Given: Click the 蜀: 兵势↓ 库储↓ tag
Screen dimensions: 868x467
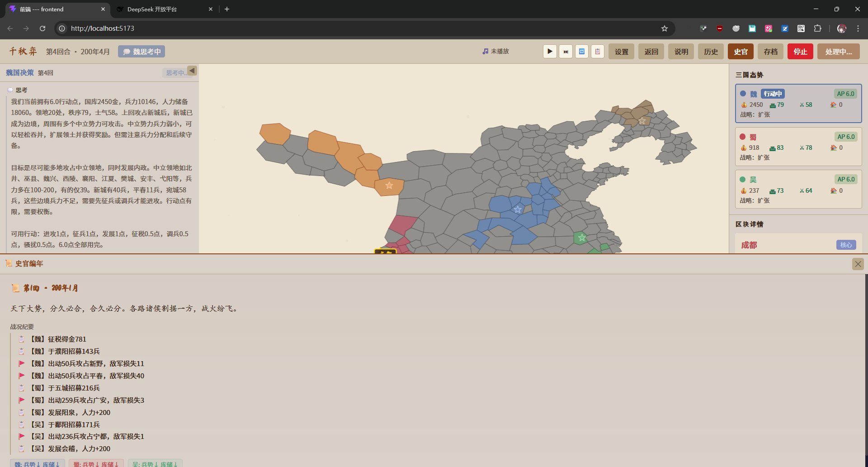Looking at the screenshot, I should point(96,463).
